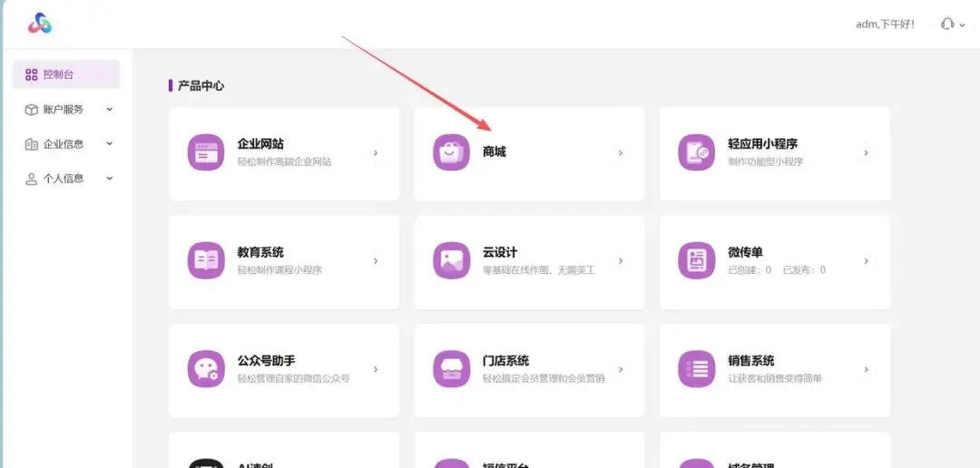Screen dimensions: 980x468
Task: Open the 企业网站 product icon
Action: (206, 152)
